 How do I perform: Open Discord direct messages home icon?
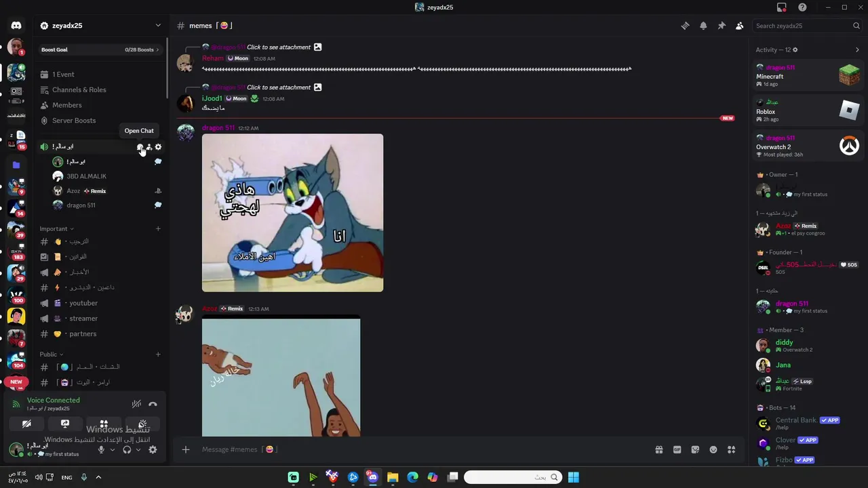(x=16, y=26)
